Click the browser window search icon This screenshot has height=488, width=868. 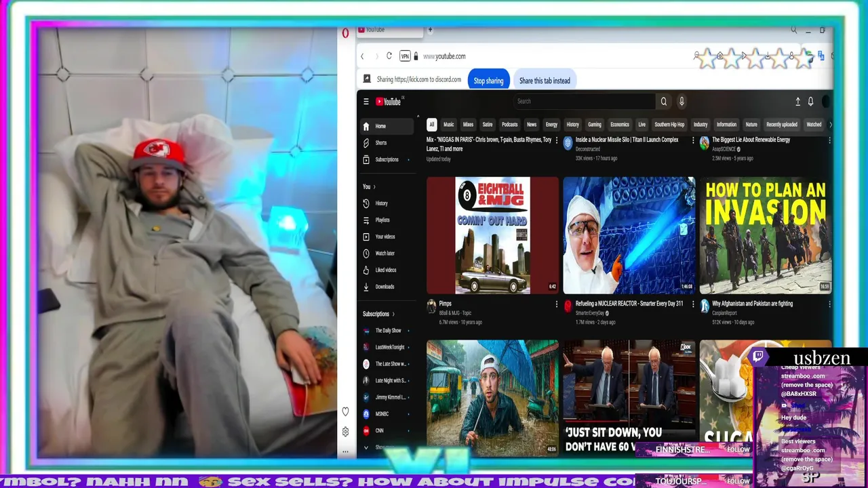pyautogui.click(x=793, y=30)
